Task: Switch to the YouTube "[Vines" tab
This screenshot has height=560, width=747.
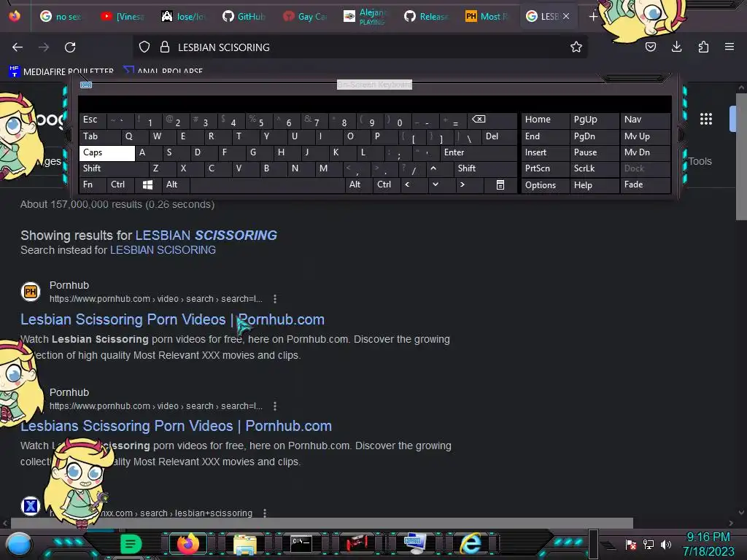Action: click(x=123, y=17)
